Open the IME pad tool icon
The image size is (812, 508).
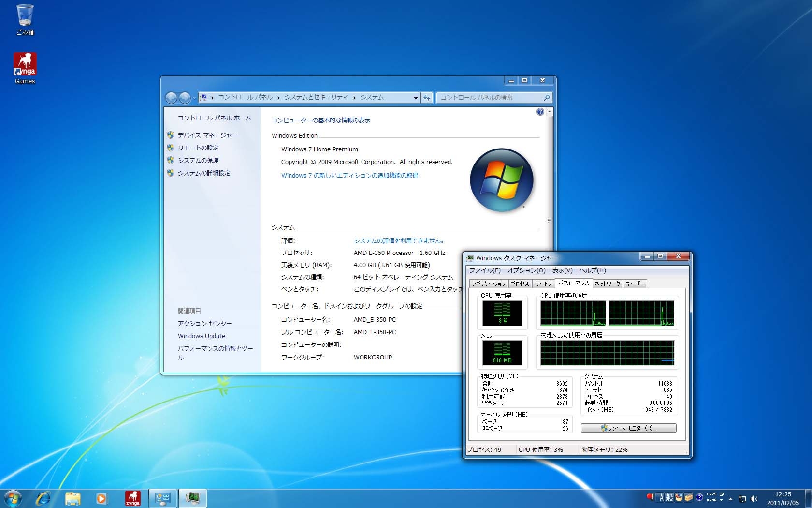click(679, 497)
